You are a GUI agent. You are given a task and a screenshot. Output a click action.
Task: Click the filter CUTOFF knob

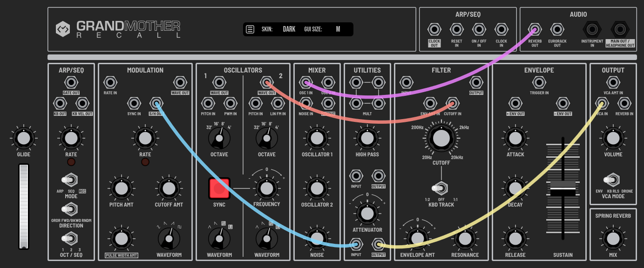441,138
